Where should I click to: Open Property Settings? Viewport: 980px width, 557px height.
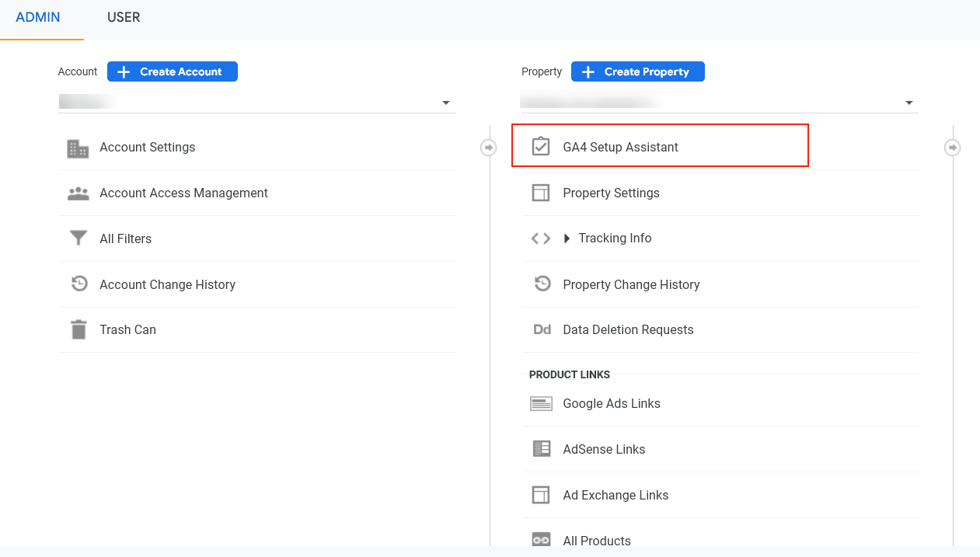pyautogui.click(x=611, y=193)
